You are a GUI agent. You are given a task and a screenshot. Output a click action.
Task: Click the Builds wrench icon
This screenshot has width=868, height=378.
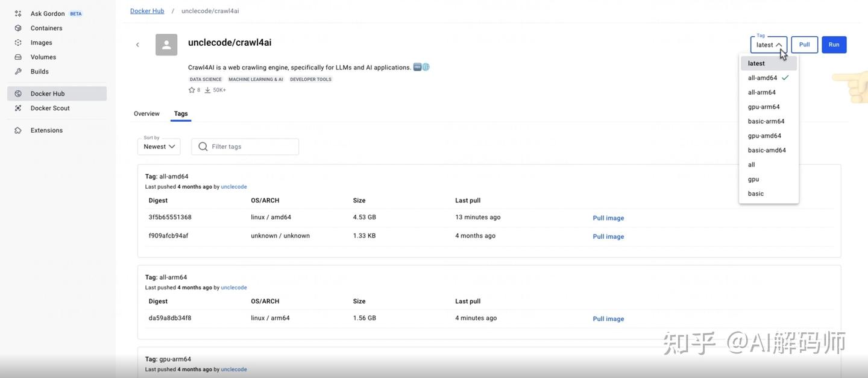point(18,71)
